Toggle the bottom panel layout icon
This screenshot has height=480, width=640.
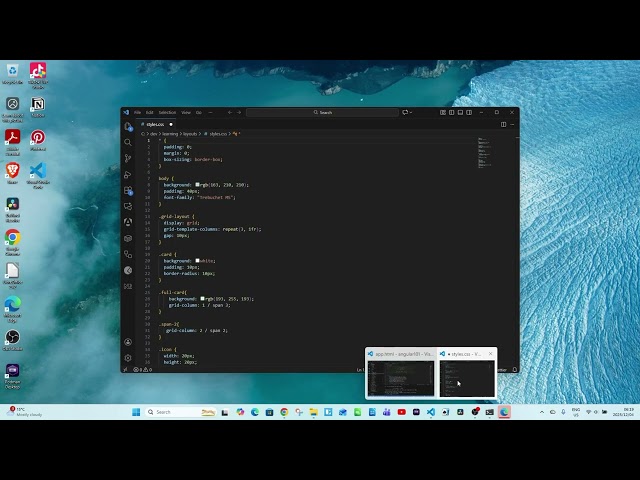tap(460, 112)
